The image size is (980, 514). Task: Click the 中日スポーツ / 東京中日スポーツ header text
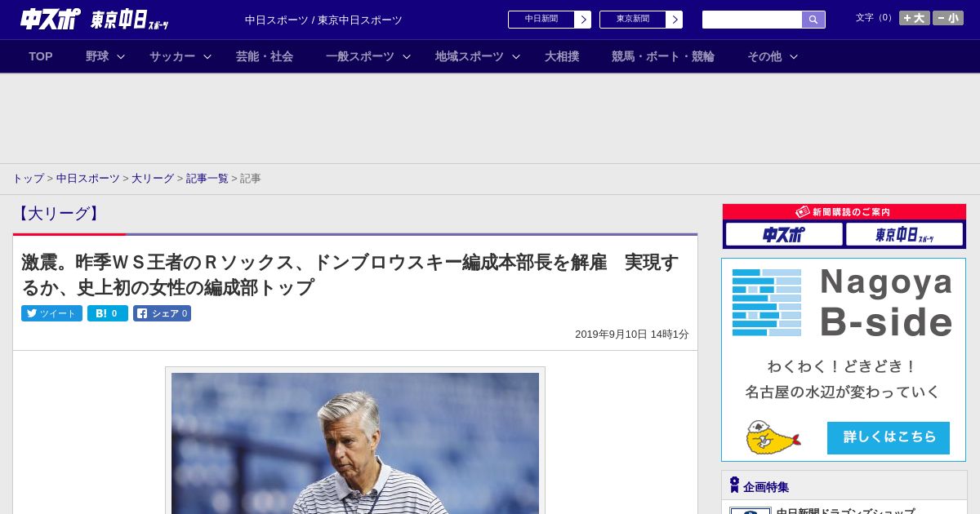[x=323, y=20]
